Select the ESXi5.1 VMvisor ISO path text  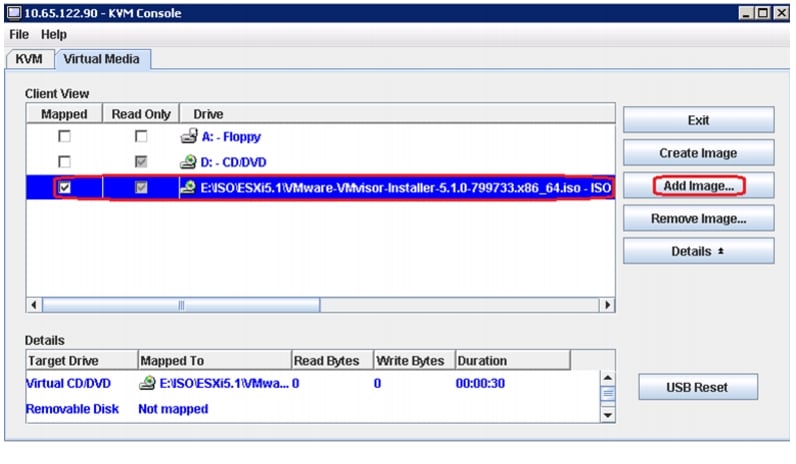point(406,188)
